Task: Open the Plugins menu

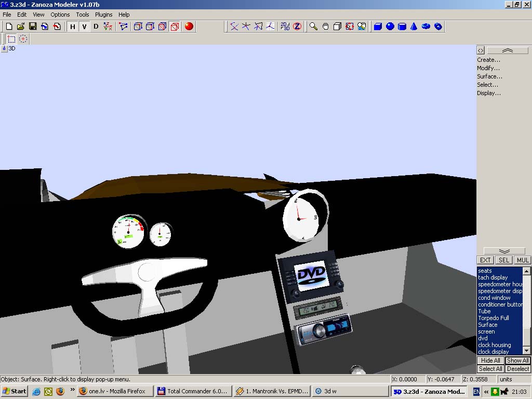Action: point(103,15)
